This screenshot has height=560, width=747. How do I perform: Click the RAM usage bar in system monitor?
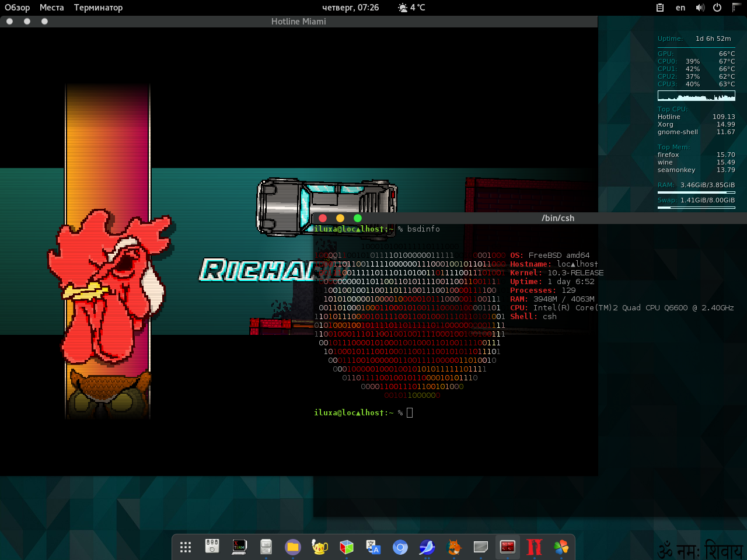pyautogui.click(x=696, y=192)
